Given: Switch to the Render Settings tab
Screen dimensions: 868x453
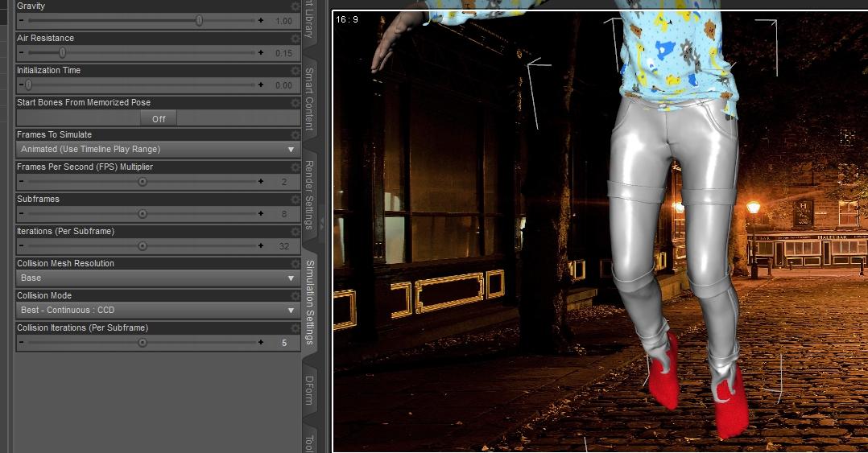Looking at the screenshot, I should (309, 195).
